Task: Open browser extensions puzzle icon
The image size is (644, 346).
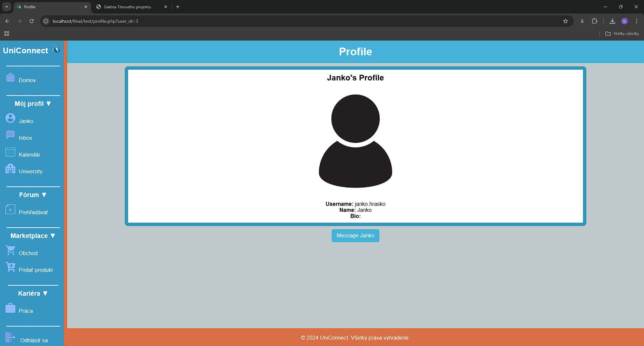Action: [594, 21]
